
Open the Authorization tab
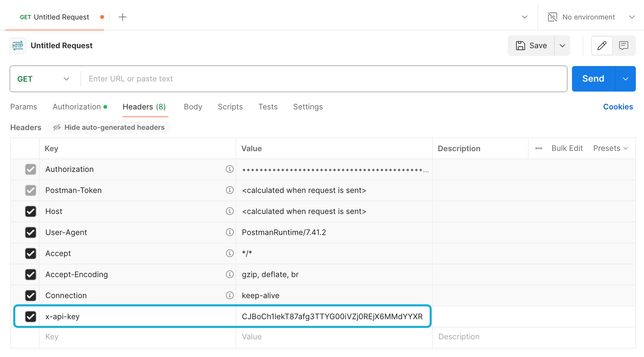(77, 107)
